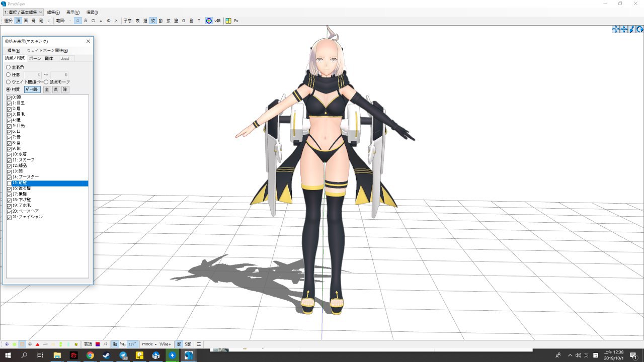The height and width of the screenshot is (362, 644).
Task: Open the mode dropdown in bottom toolbar
Action: 149,344
